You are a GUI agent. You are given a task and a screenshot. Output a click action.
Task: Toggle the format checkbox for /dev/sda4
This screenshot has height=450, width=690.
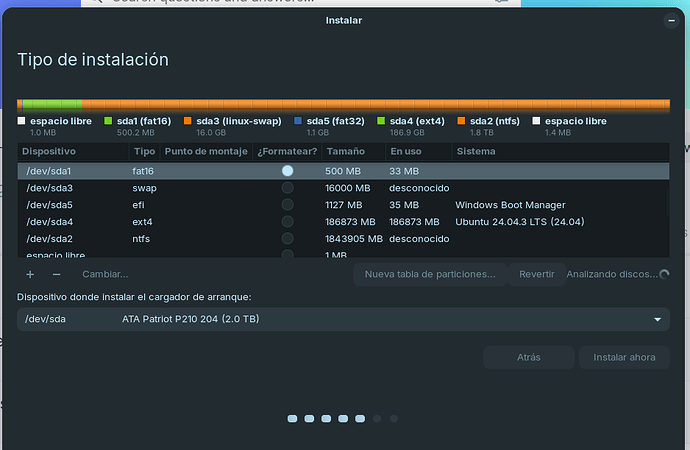[x=287, y=222]
